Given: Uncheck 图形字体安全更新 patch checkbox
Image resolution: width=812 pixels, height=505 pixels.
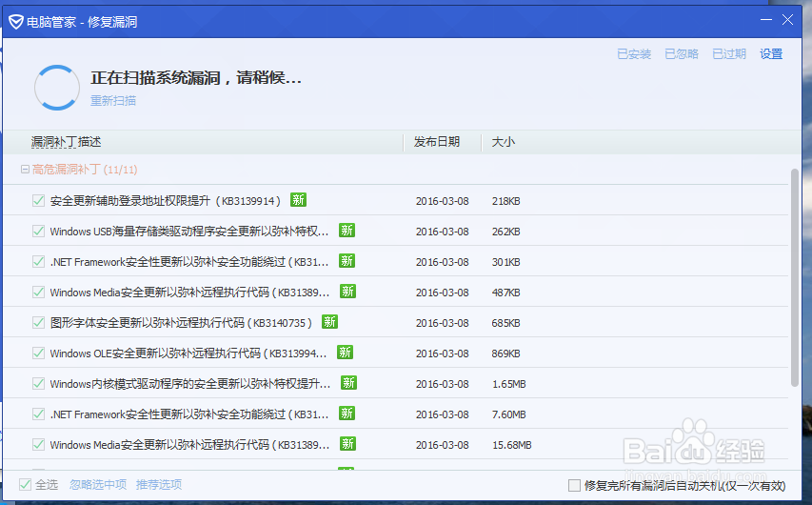Looking at the screenshot, I should click(38, 323).
